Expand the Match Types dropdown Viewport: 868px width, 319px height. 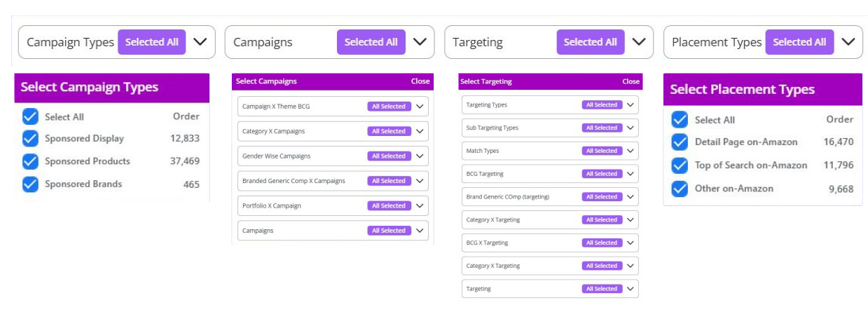[x=631, y=151]
